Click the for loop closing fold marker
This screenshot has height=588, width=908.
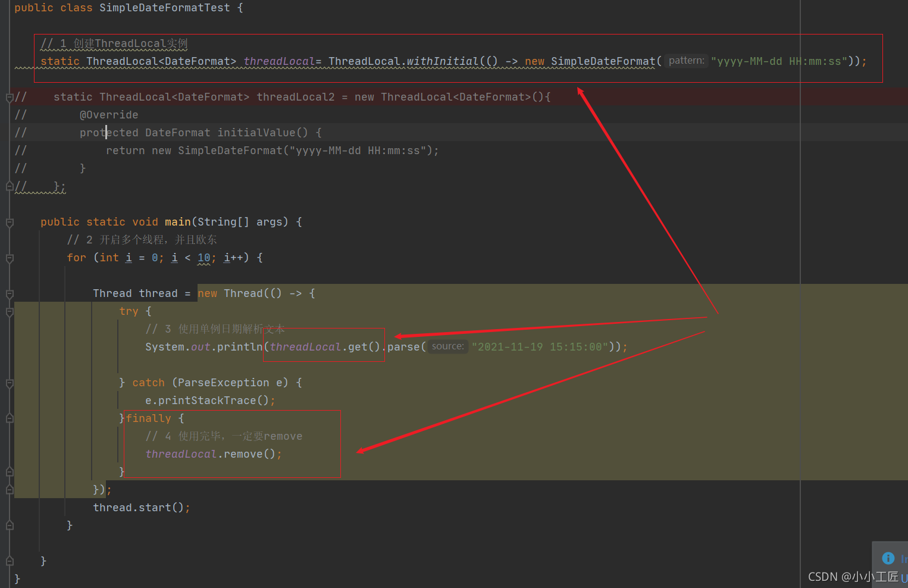(x=10, y=526)
